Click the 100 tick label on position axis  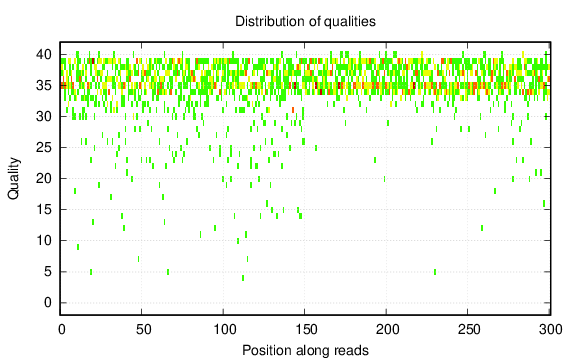[225, 329]
